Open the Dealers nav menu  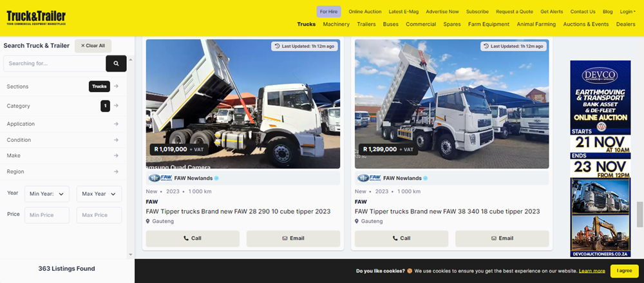coord(625,24)
